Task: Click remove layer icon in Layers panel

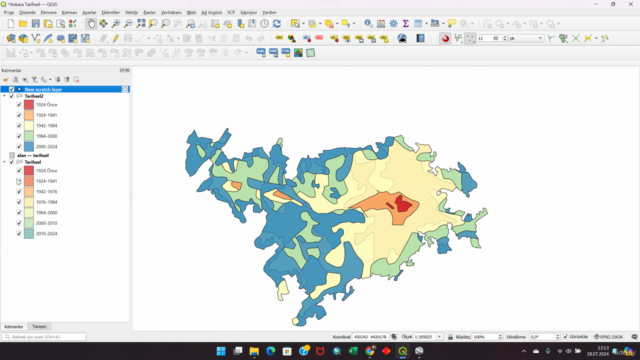Action: tap(76, 80)
